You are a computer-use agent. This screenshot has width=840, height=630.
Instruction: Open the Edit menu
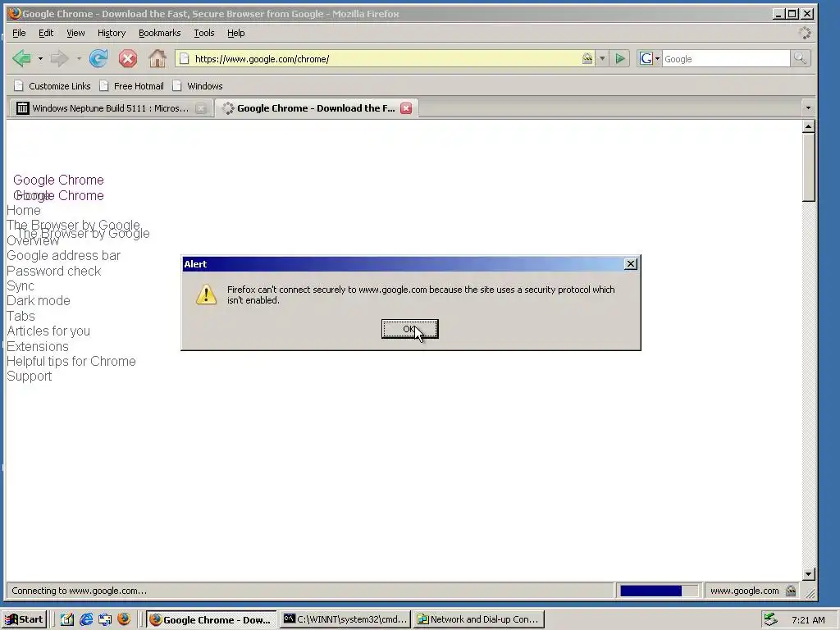coord(46,33)
